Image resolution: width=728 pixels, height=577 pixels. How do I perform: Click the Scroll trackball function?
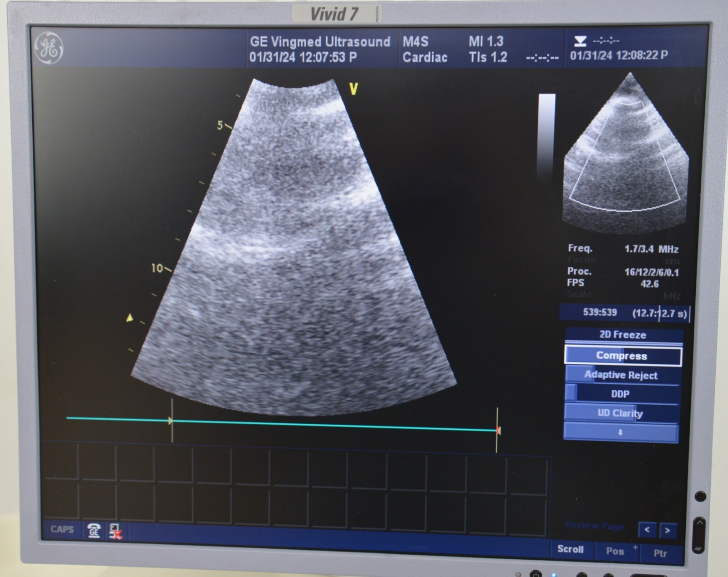[571, 549]
